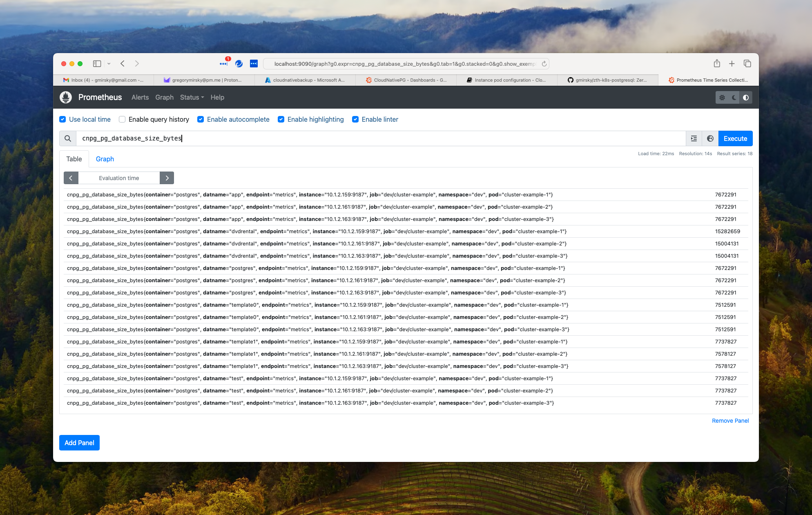Switch to light theme sun icon

[x=722, y=98]
